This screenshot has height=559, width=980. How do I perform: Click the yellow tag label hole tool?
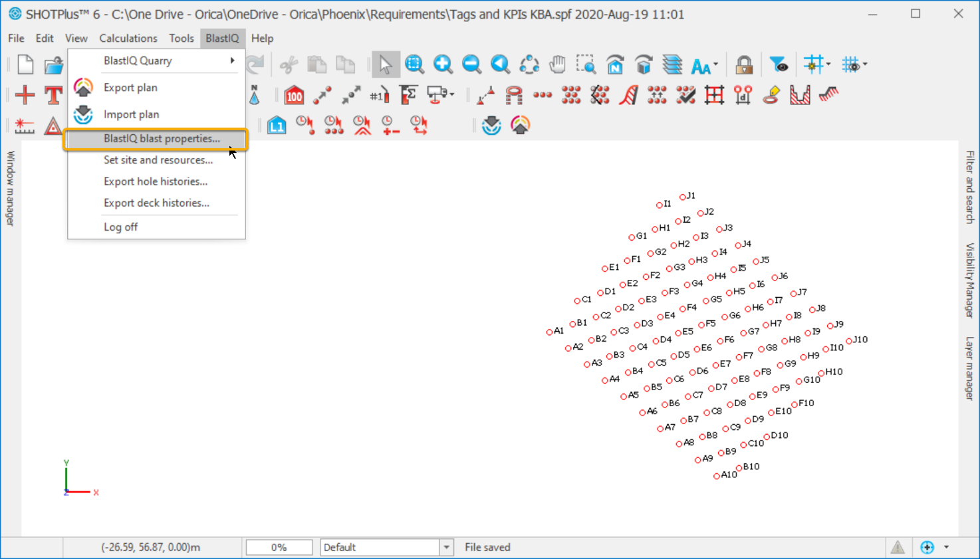pos(771,95)
